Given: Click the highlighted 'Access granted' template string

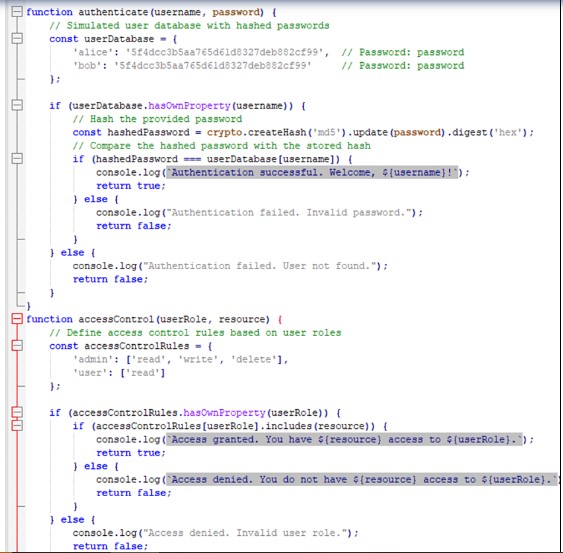Looking at the screenshot, I should [344, 440].
